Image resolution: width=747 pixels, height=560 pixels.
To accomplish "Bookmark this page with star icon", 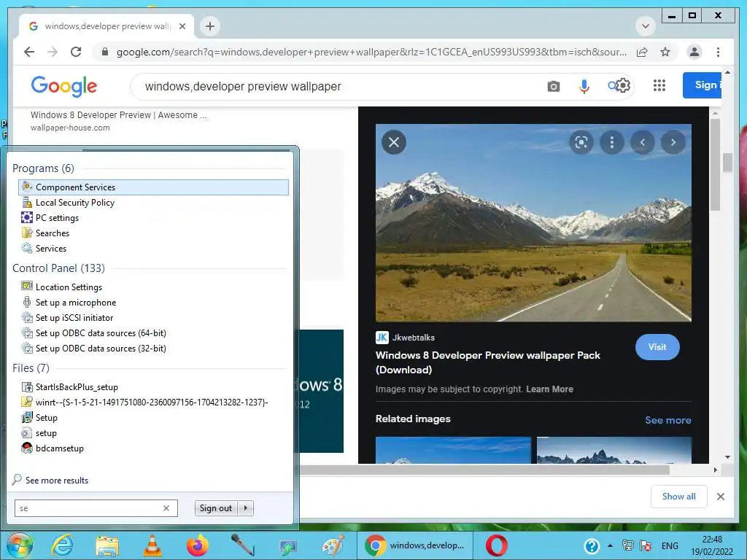I will tap(665, 52).
